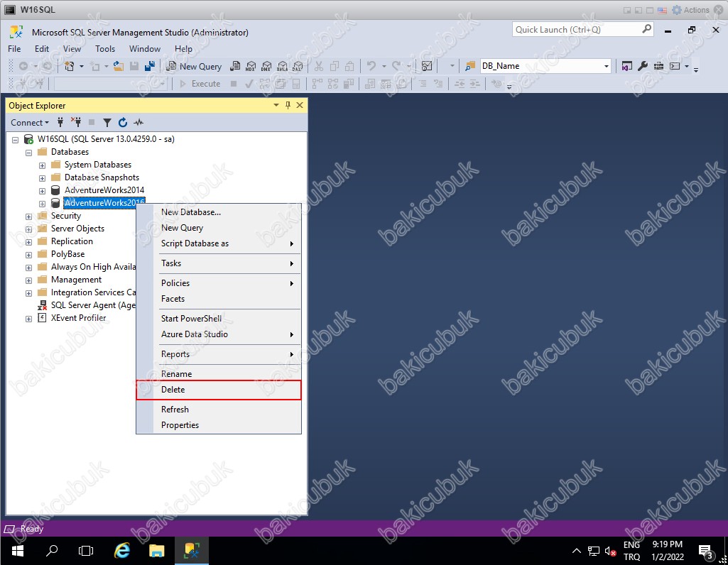
Task: Expand System Databases folder
Action: coord(42,165)
